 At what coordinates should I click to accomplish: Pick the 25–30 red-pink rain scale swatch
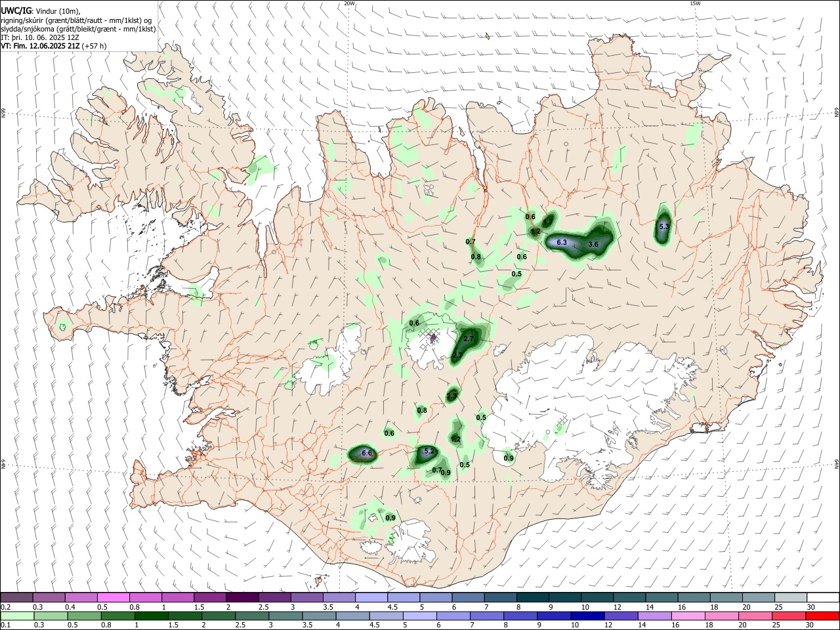click(x=788, y=616)
